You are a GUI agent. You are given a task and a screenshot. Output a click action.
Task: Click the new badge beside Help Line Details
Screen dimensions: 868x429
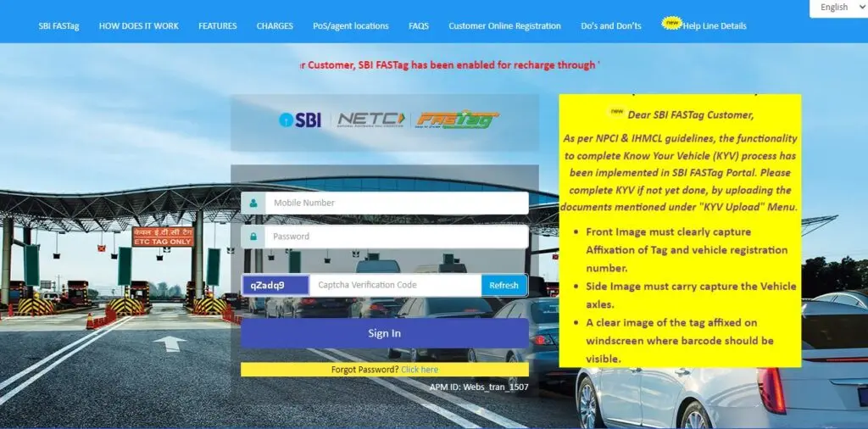pos(671,23)
